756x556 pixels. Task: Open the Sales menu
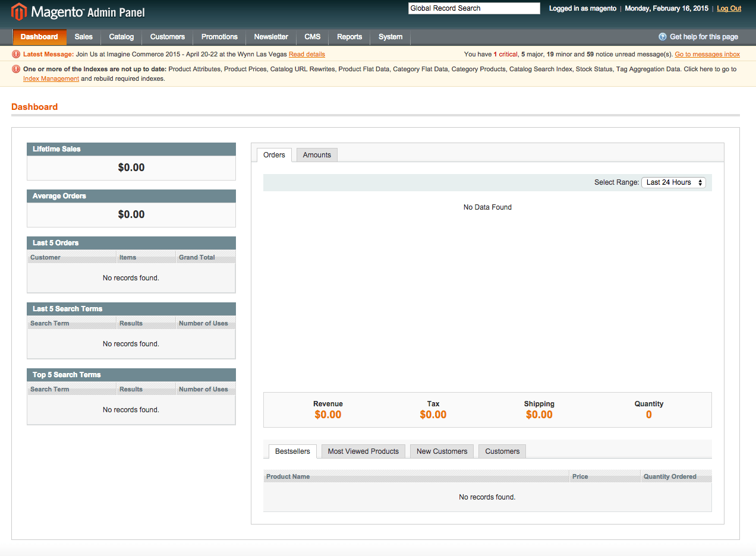tap(84, 37)
